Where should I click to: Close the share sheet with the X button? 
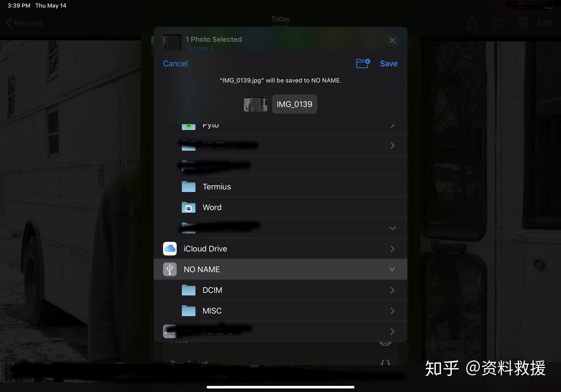(x=392, y=40)
